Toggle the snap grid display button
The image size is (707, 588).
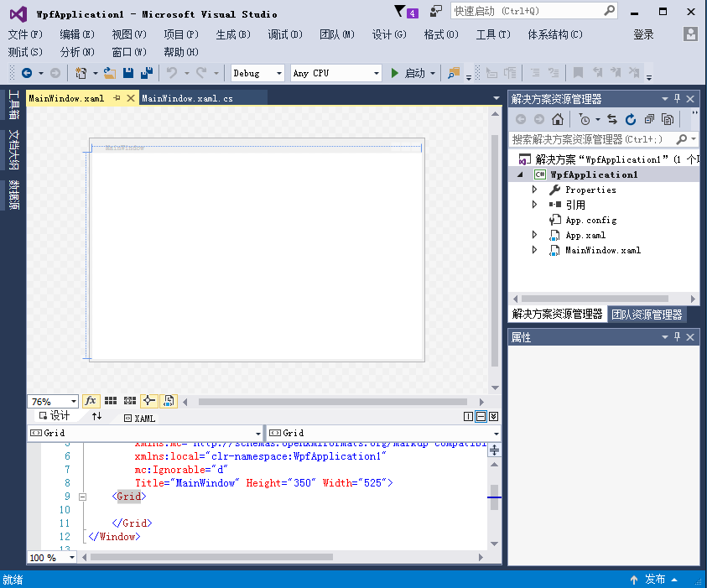(111, 401)
